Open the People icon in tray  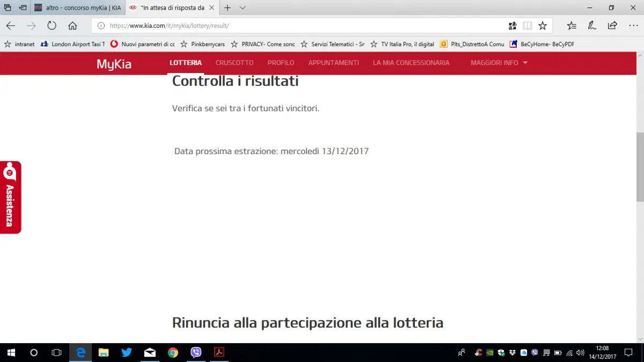click(462, 353)
